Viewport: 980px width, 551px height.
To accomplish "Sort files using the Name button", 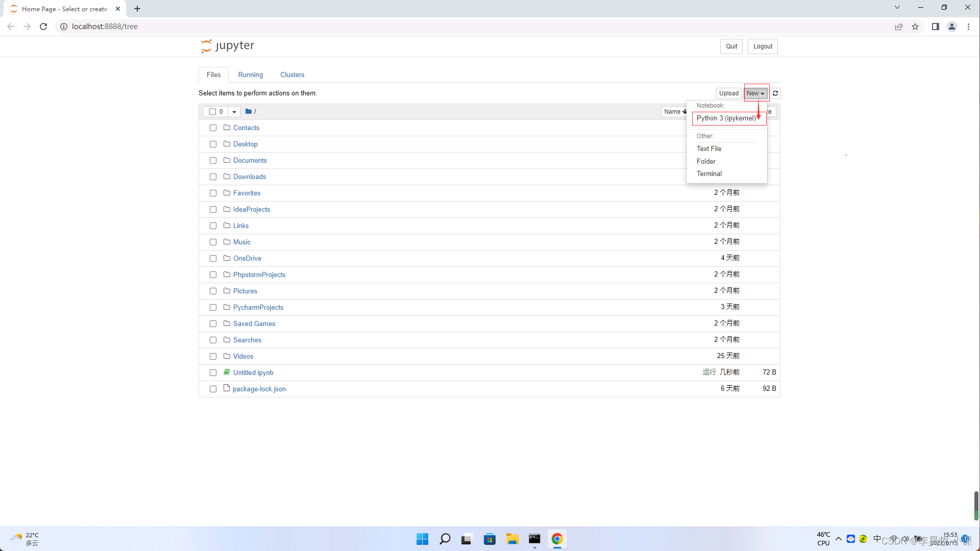I will coord(674,112).
